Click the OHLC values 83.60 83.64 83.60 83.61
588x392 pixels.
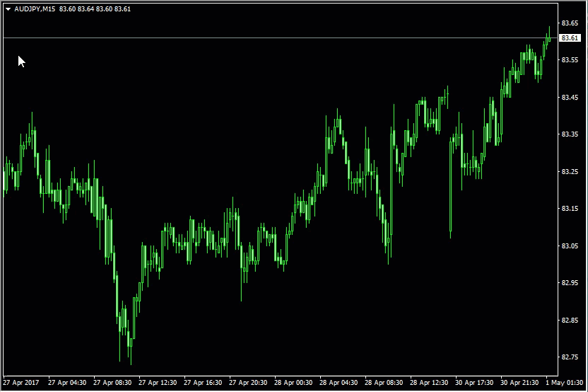pos(95,9)
